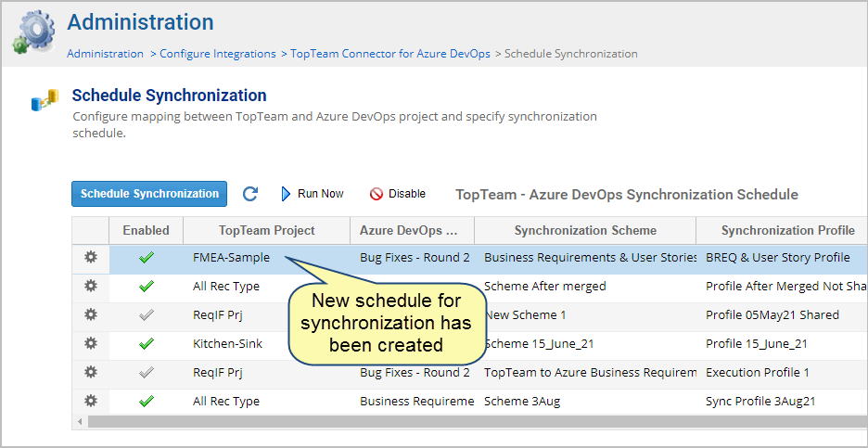Toggle enabled checkmark for FMEA-Sample
The width and height of the screenshot is (868, 448).
tap(147, 258)
